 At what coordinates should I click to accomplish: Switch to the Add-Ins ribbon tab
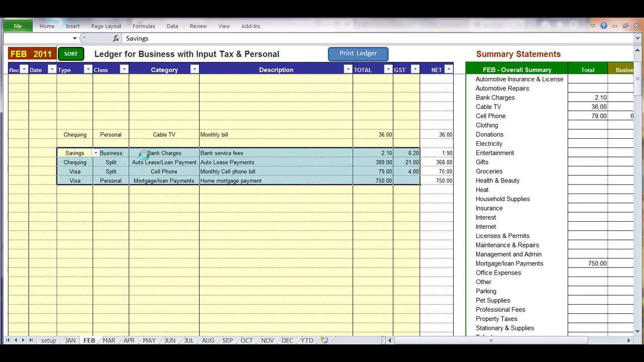(251, 26)
